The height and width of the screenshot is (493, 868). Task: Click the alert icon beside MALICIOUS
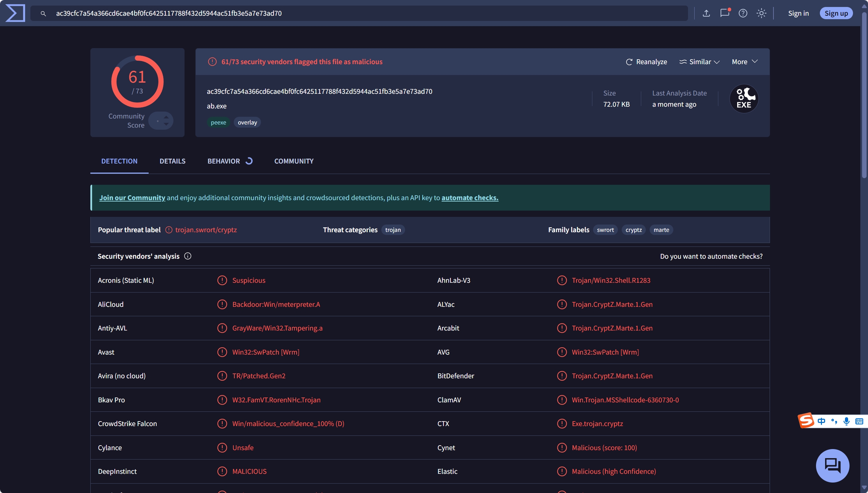point(222,471)
